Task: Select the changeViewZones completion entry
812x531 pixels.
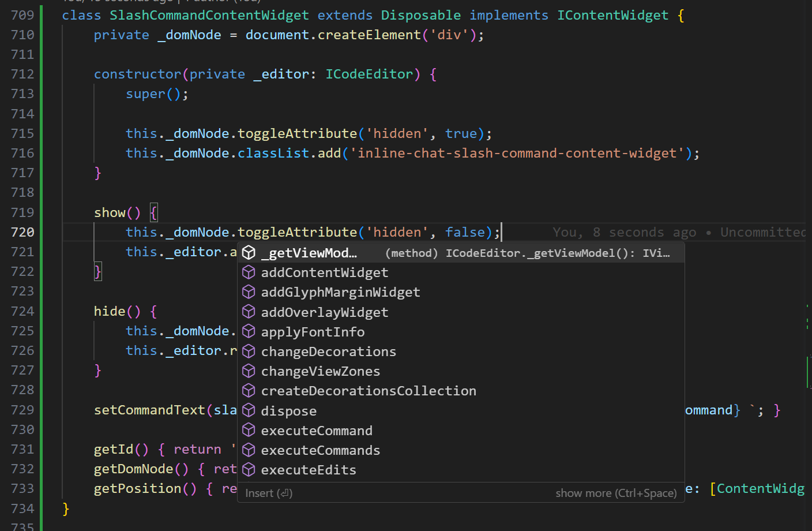Action: point(321,371)
